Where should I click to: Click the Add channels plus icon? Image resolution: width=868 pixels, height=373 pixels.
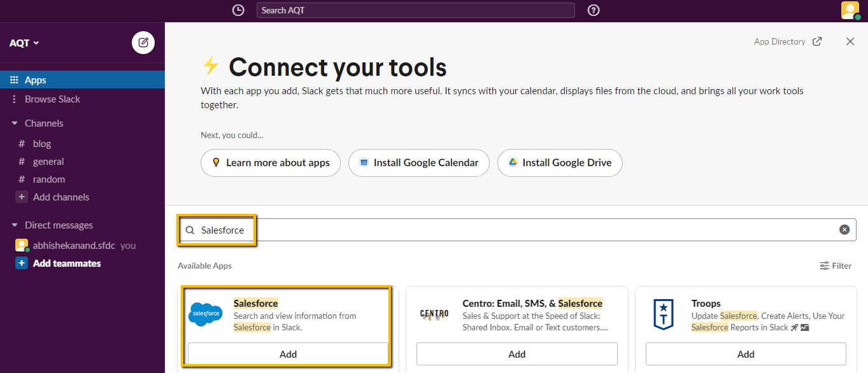click(x=22, y=197)
